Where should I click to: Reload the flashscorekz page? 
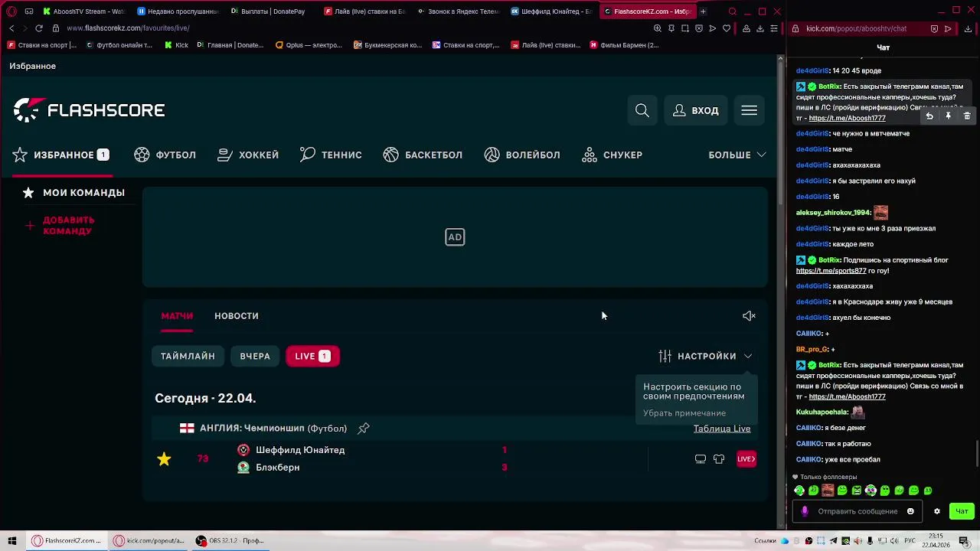tap(39, 28)
